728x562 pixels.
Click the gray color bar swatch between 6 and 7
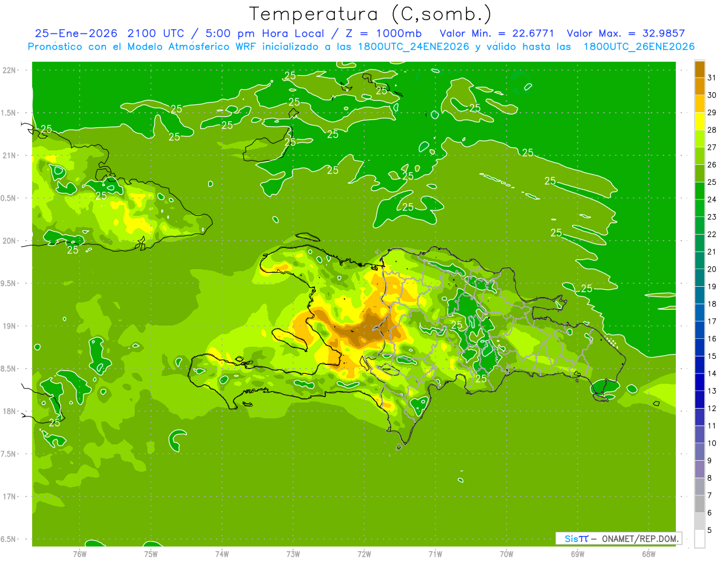699,504
